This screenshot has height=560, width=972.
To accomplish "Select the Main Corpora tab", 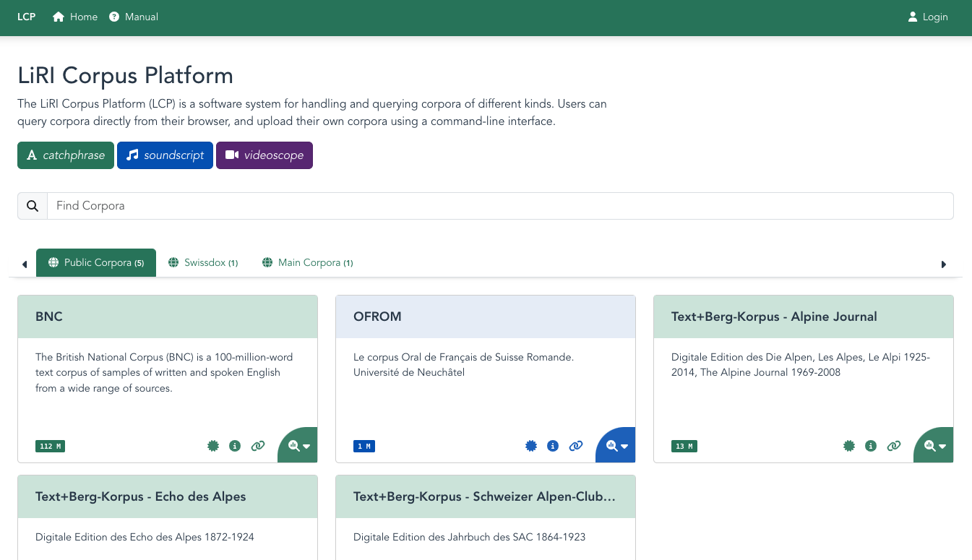I will click(307, 262).
